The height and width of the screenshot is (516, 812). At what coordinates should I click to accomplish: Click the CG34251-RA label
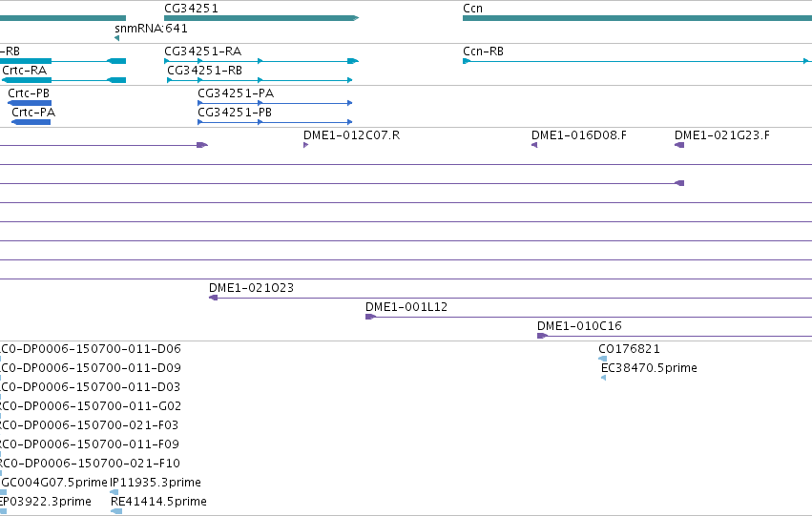pos(203,52)
